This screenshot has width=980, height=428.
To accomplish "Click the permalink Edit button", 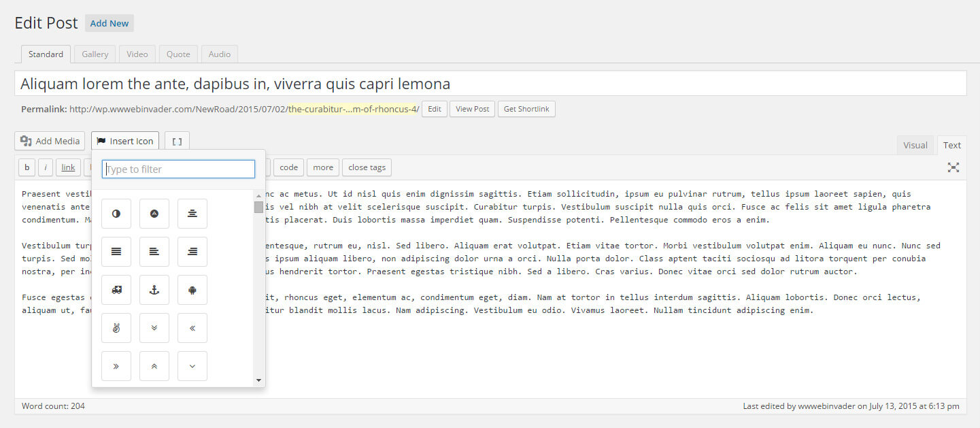I will [x=435, y=109].
